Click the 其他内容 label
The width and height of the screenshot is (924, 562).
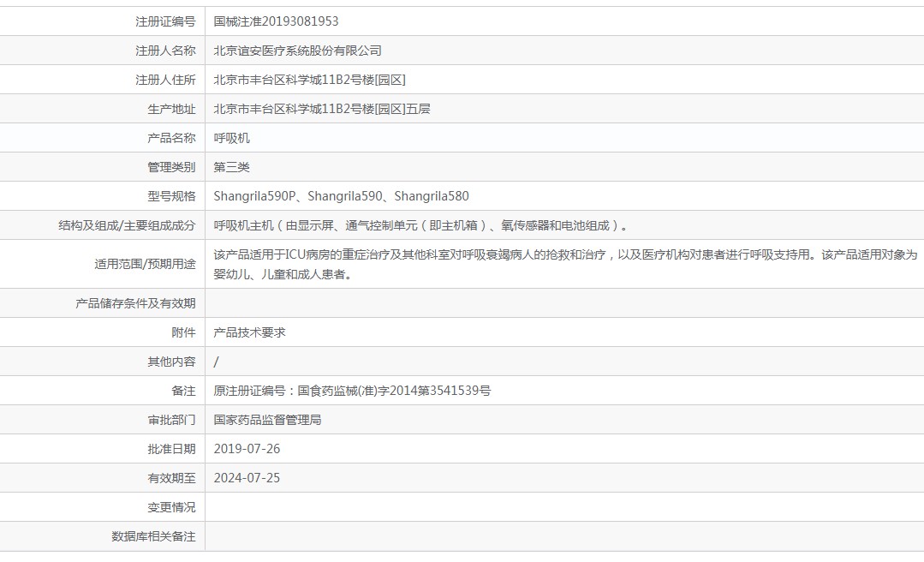click(171, 362)
